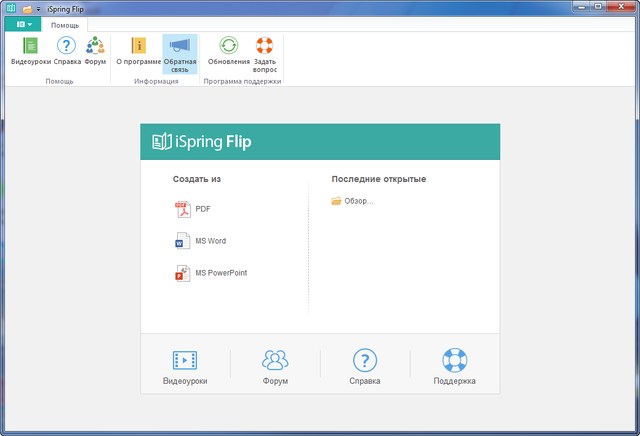Image resolution: width=640 pixels, height=436 pixels.
Task: Click the iSpring Flip banner logo
Action: tap(202, 142)
